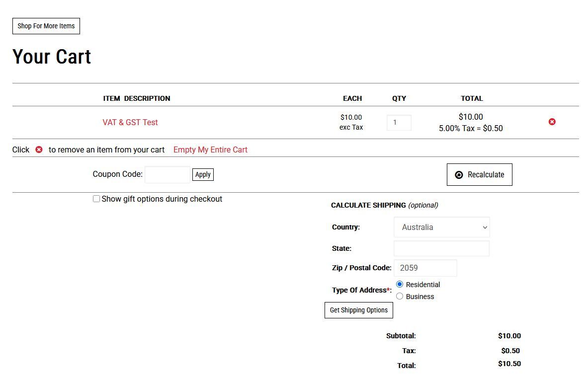This screenshot has height=378, width=588.
Task: Open the VAT & GST Test product link
Action: (130, 122)
